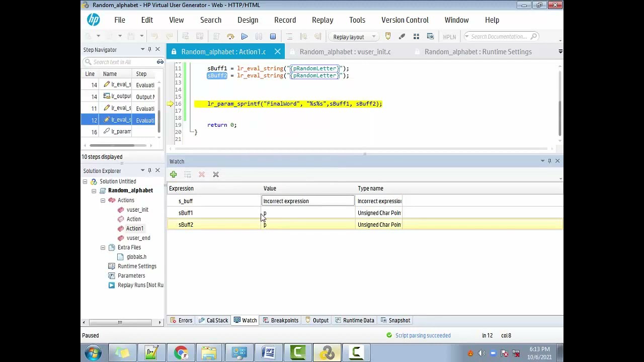
Task: Click the Step Navigator search text field
Action: (119, 62)
